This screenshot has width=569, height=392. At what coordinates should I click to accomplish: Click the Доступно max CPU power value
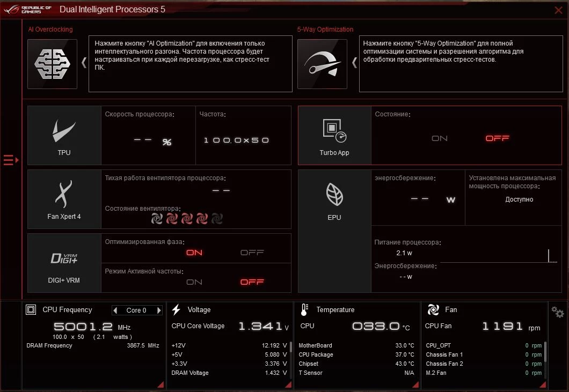(519, 199)
